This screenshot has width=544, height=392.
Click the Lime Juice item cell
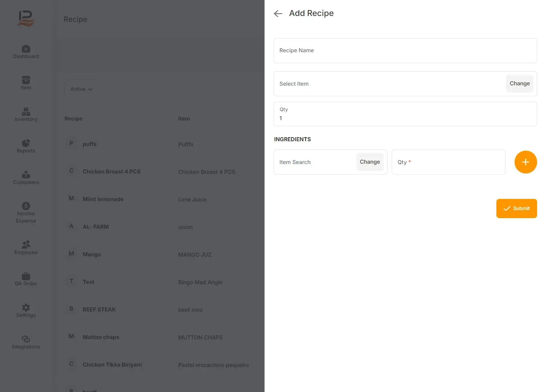(192, 200)
